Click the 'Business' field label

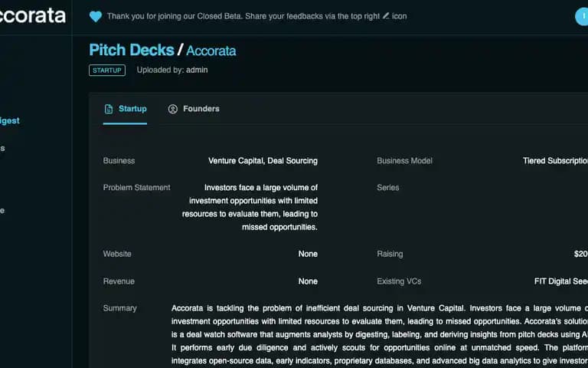[x=119, y=161]
